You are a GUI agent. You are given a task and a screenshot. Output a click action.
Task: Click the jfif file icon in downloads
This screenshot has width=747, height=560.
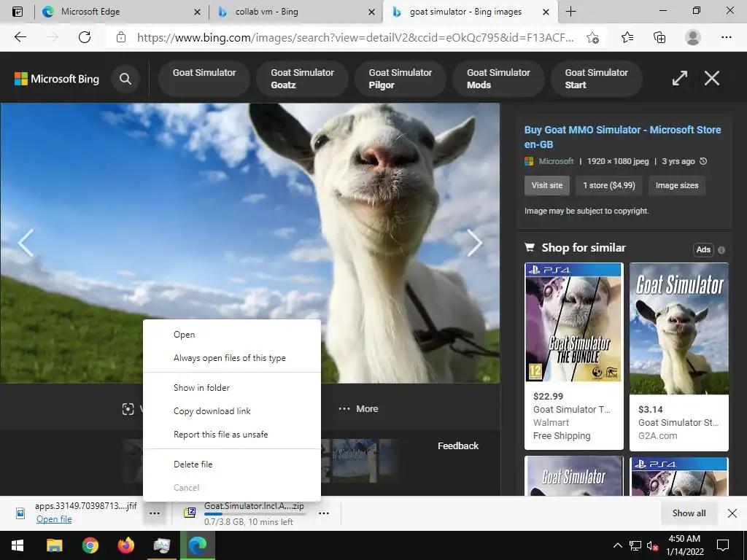[20, 513]
